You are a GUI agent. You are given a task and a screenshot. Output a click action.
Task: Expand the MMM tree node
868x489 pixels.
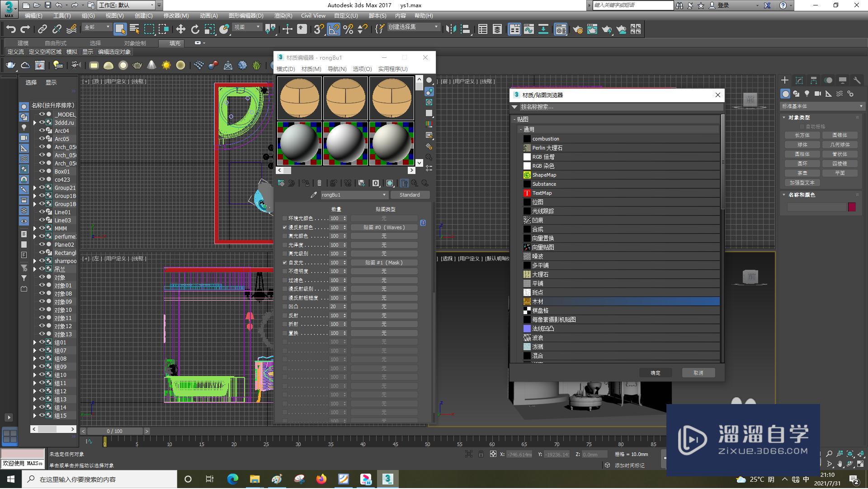pos(35,228)
